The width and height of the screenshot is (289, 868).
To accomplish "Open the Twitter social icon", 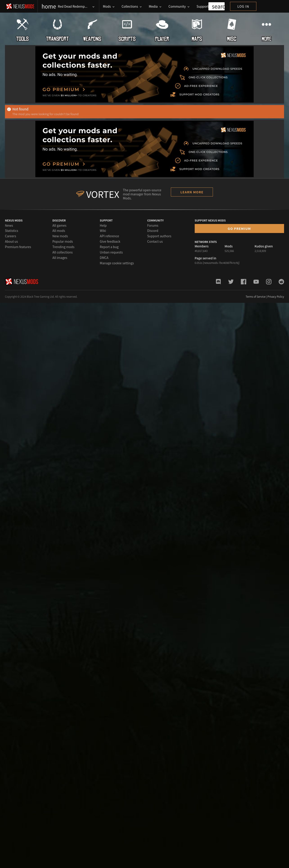I will (231, 282).
